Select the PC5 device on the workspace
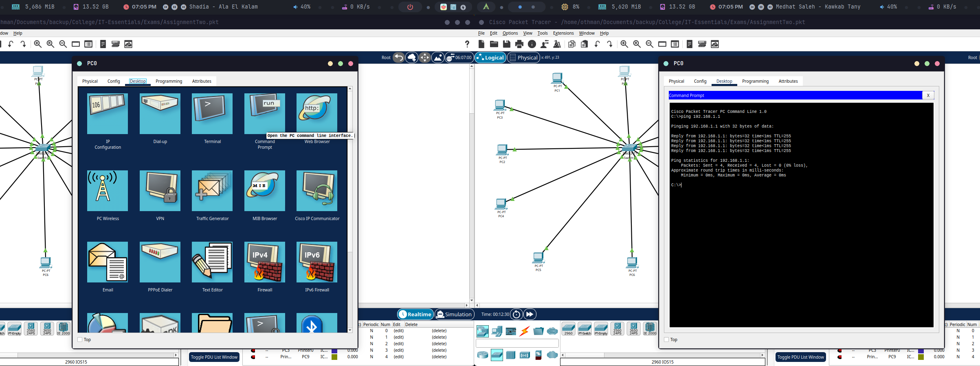Image resolution: width=980 pixels, height=366 pixels. (538, 258)
